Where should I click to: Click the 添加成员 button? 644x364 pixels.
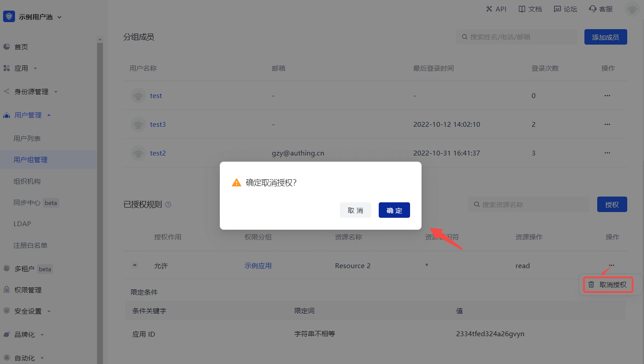[x=605, y=37]
